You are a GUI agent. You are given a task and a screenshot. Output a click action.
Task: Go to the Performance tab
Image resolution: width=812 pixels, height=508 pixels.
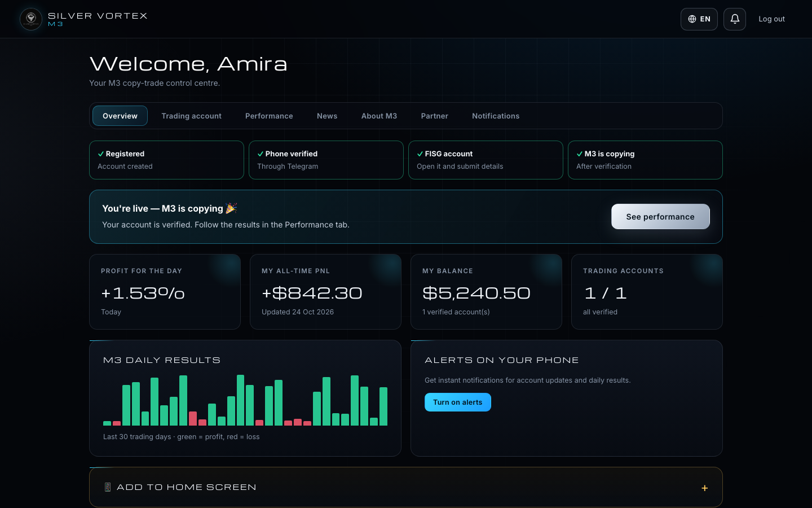pos(269,116)
